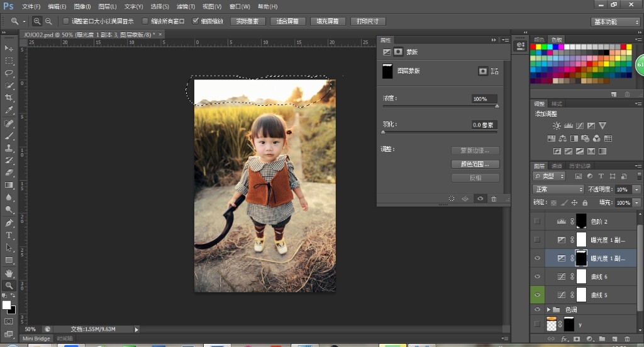This screenshot has width=644, height=347.
Task: Select the Pen tool
Action: pos(9,223)
